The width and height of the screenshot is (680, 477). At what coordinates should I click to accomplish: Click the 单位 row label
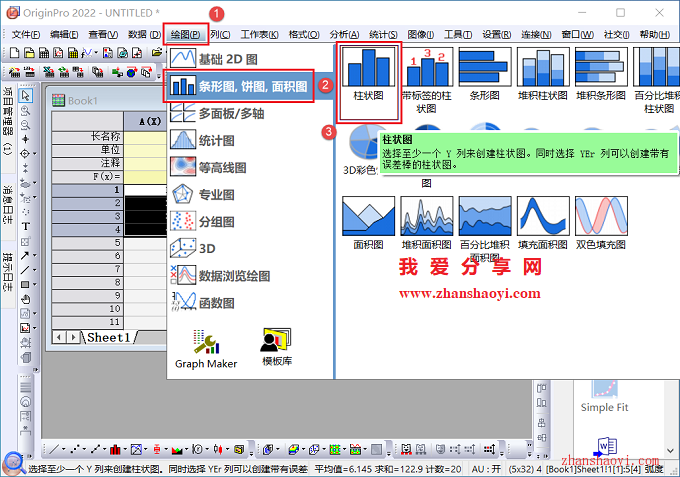pos(88,150)
